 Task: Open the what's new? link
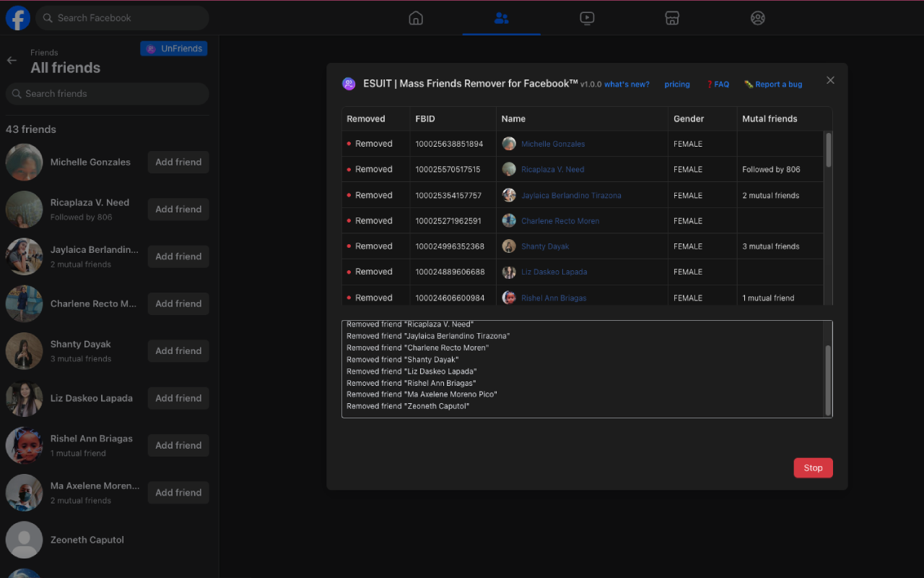click(x=627, y=85)
